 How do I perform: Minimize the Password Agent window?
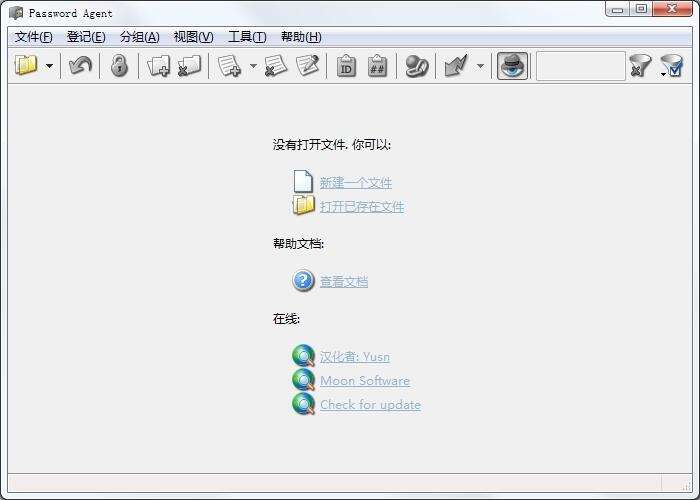point(617,9)
